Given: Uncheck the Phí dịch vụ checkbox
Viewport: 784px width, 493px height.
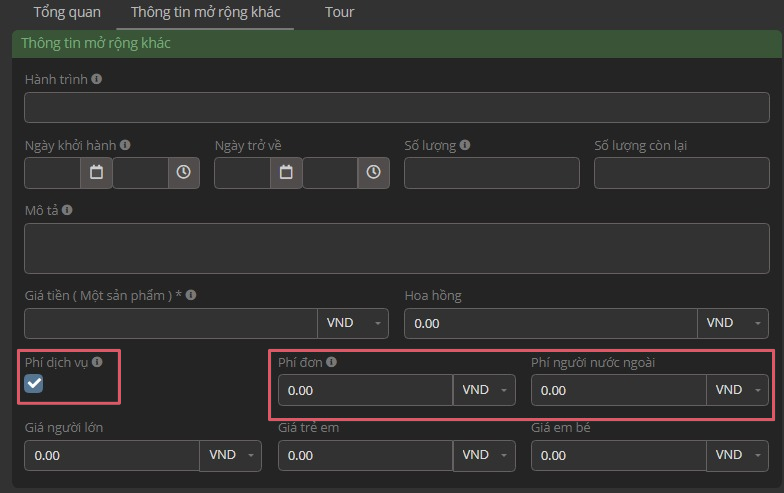Looking at the screenshot, I should pos(34,384).
